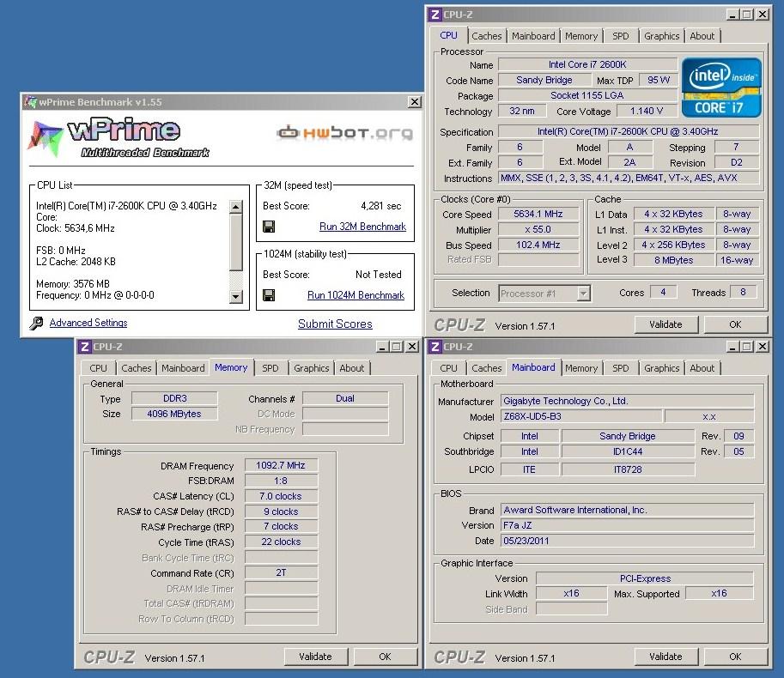Select Memory tab in Mainboard window
Screen dimensions: 784x678
(581, 368)
